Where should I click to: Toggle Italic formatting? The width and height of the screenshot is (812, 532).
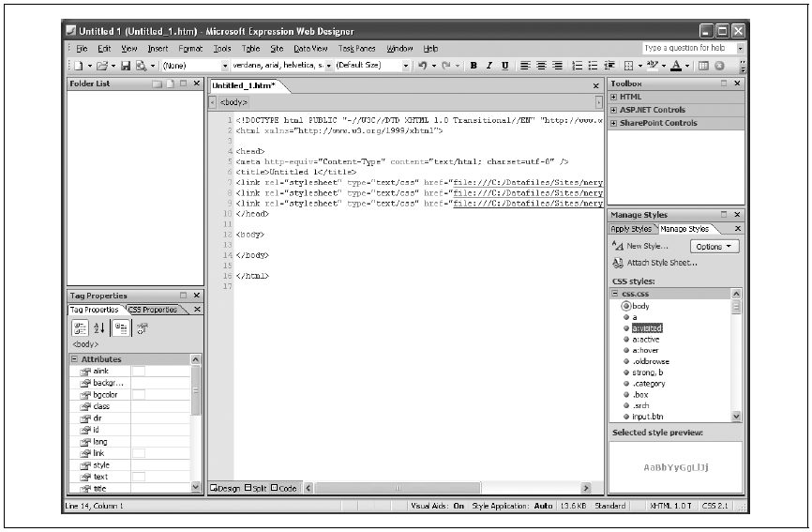489,66
